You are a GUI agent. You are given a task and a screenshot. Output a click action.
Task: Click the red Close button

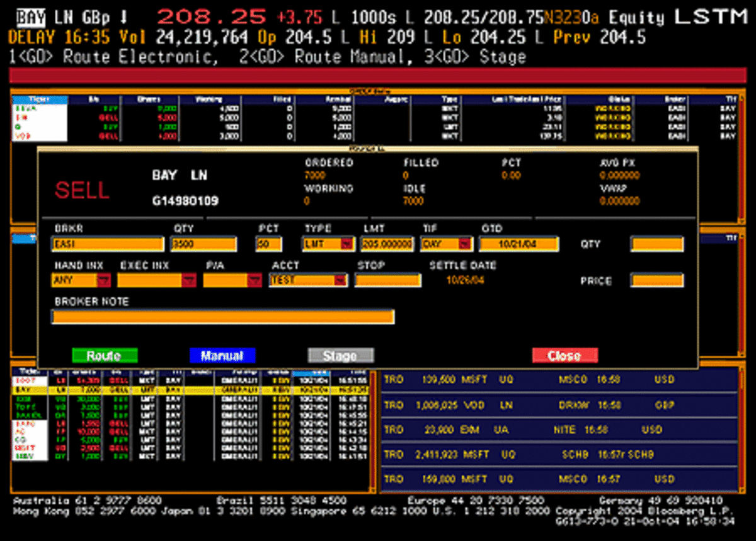tap(564, 356)
